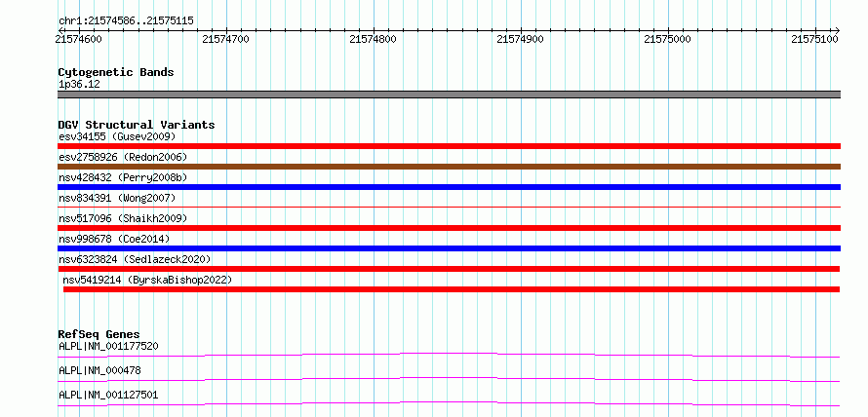
Task: Open the nsv834391 (Wong2007) label
Action: (117, 198)
